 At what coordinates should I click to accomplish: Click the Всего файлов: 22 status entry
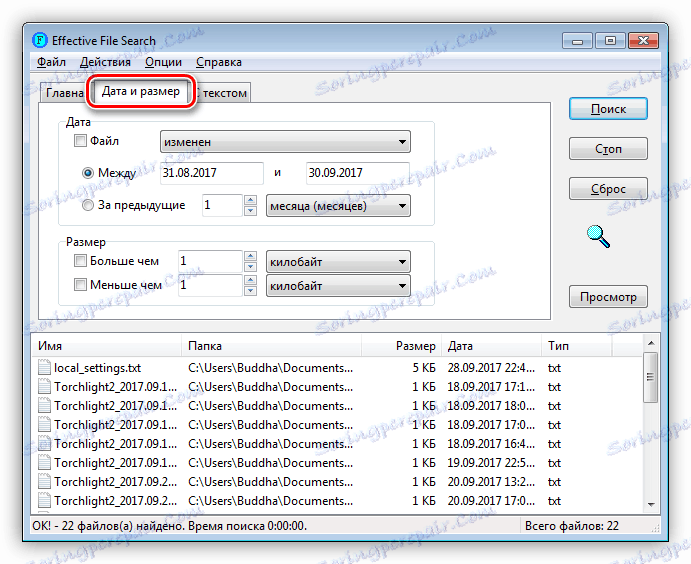pos(572,526)
